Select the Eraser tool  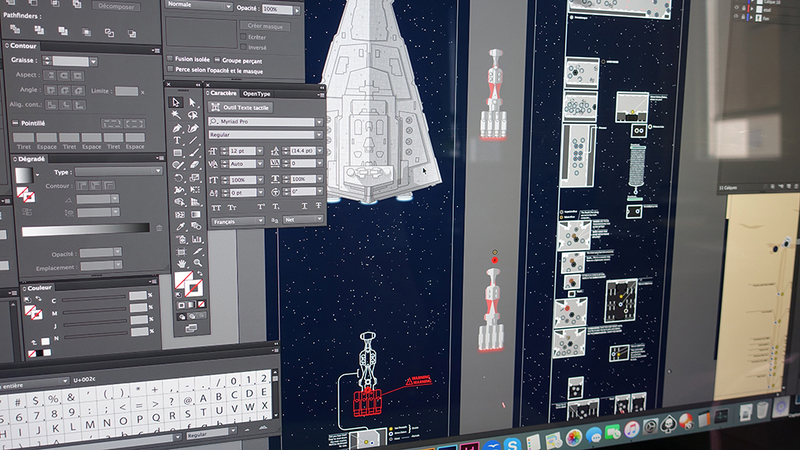(x=194, y=165)
